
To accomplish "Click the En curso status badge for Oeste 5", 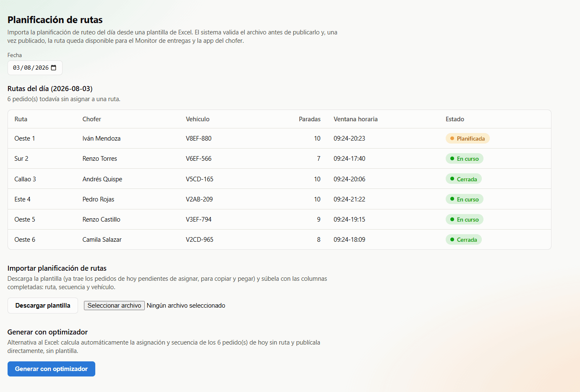I will tap(465, 220).
